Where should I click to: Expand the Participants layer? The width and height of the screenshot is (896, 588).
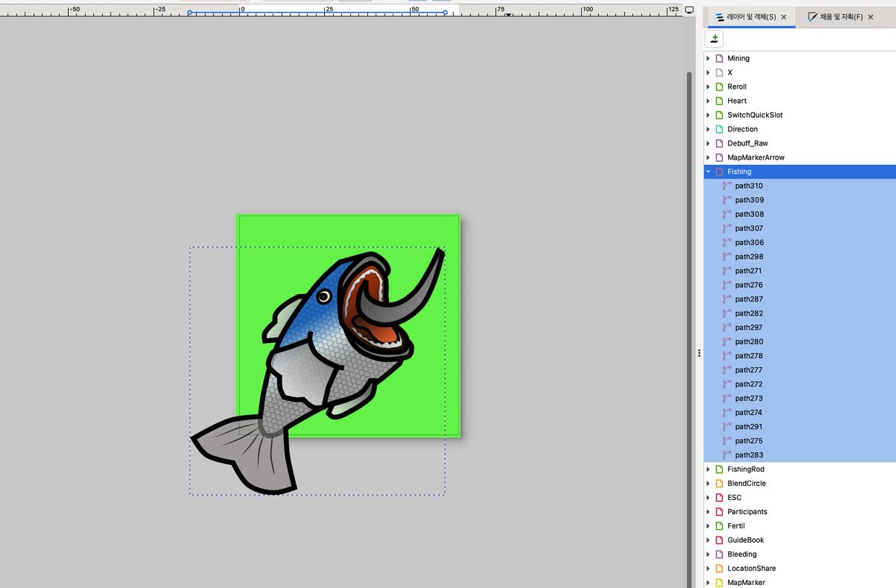tap(708, 512)
